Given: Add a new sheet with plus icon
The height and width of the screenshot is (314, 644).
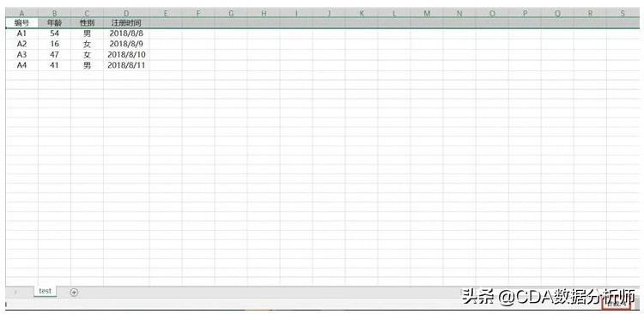Looking at the screenshot, I should coord(74,293).
